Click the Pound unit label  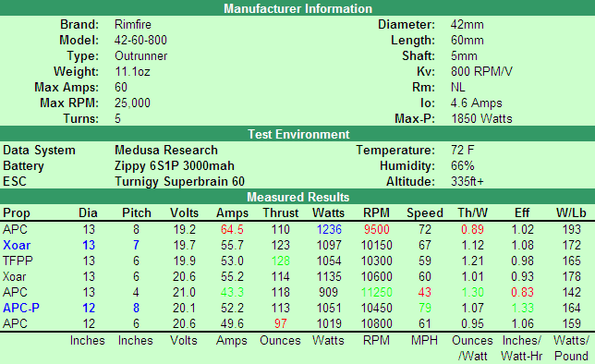571,356
